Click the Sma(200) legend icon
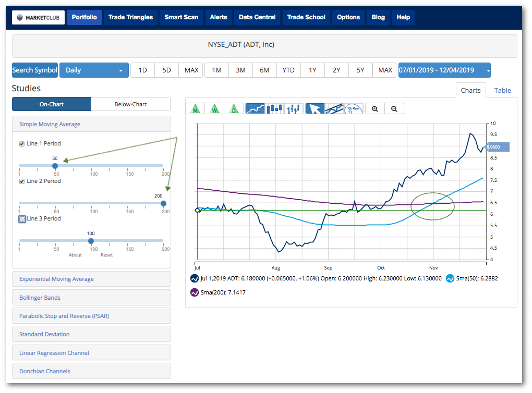 pos(195,292)
